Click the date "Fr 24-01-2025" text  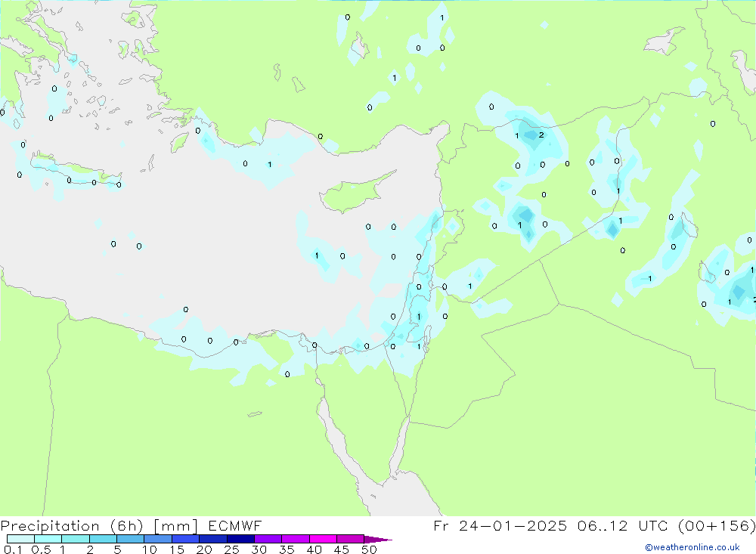[x=500, y=526]
